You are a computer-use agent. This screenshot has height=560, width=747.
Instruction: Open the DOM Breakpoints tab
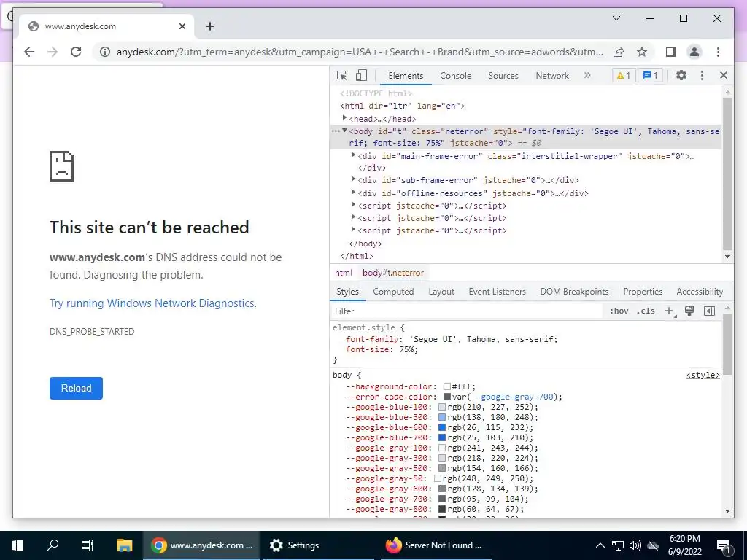[574, 292]
